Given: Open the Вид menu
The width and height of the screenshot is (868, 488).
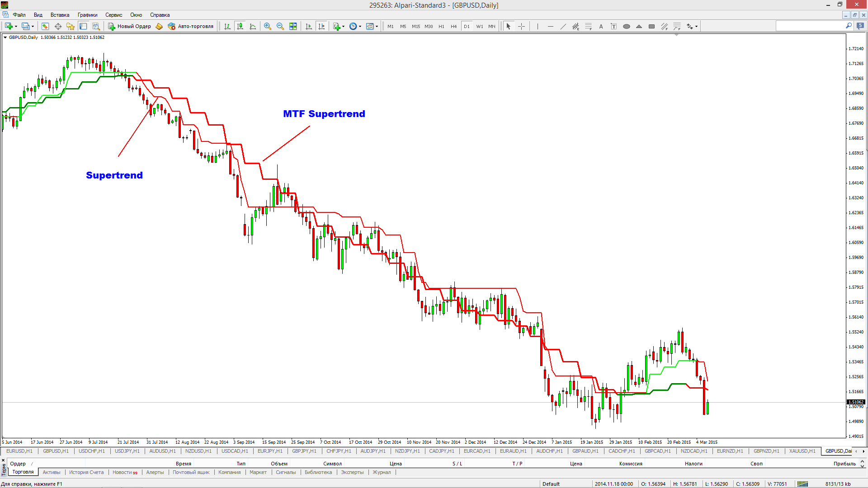Looking at the screenshot, I should tap(38, 15).
